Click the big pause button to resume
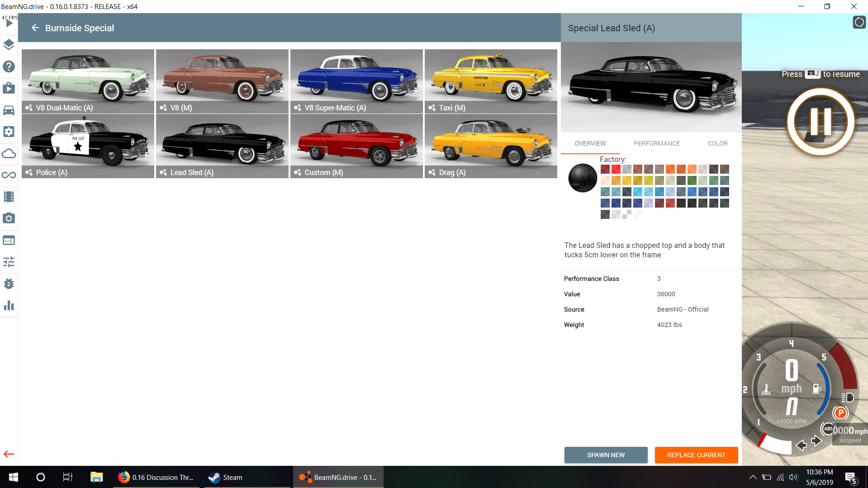Viewport: 868px width, 488px height. coord(821,122)
